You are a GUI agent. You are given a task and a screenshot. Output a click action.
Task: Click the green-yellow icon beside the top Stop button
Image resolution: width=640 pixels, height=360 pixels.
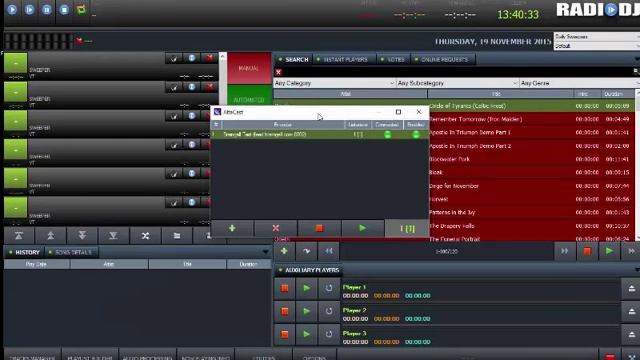coord(82,9)
